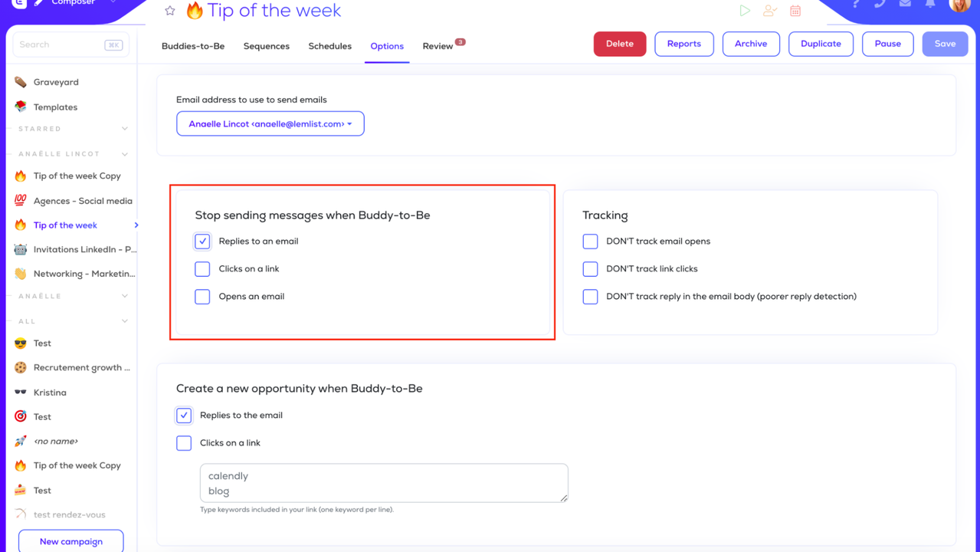980x552 pixels.
Task: Click the calendar icon in header
Action: coord(795,11)
